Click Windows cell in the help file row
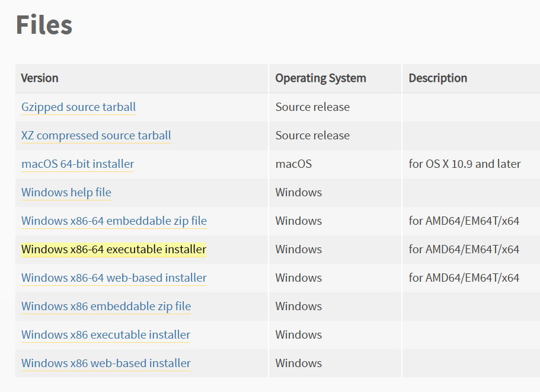The width and height of the screenshot is (540, 392). click(299, 193)
